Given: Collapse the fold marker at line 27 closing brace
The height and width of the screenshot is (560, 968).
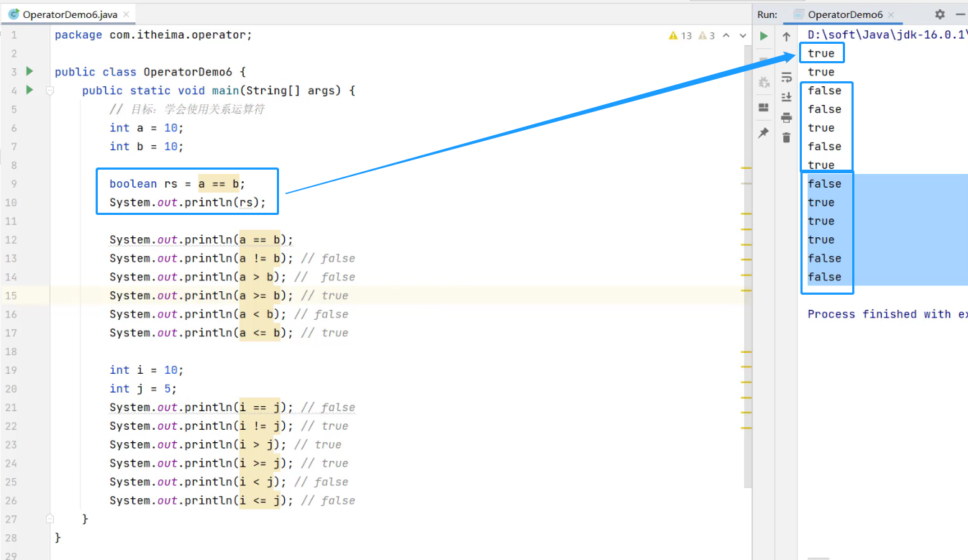Looking at the screenshot, I should coord(50,518).
